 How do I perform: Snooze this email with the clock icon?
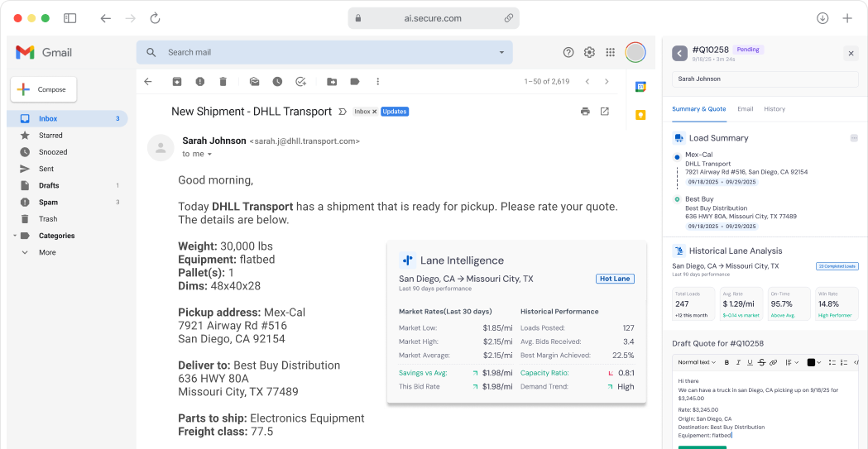click(x=277, y=82)
